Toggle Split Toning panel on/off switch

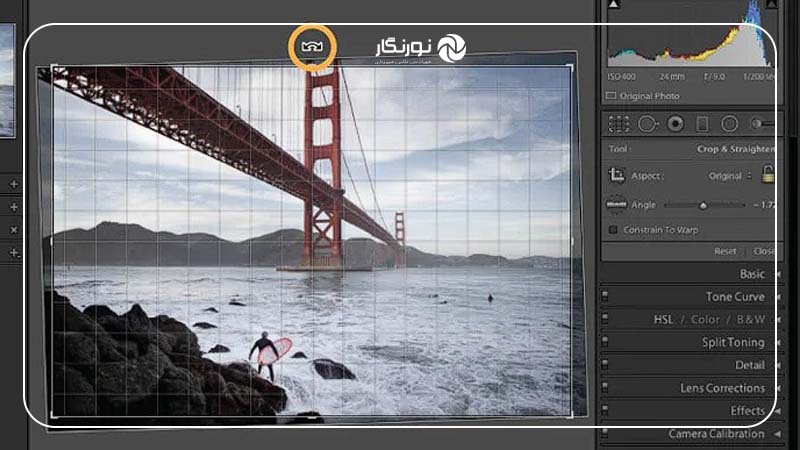coord(605,341)
